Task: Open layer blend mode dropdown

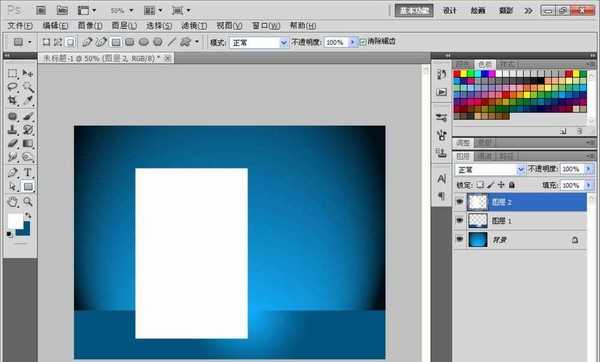Action: (x=490, y=169)
